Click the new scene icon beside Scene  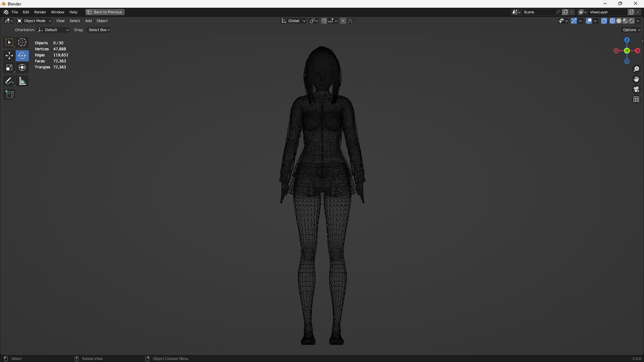point(565,12)
